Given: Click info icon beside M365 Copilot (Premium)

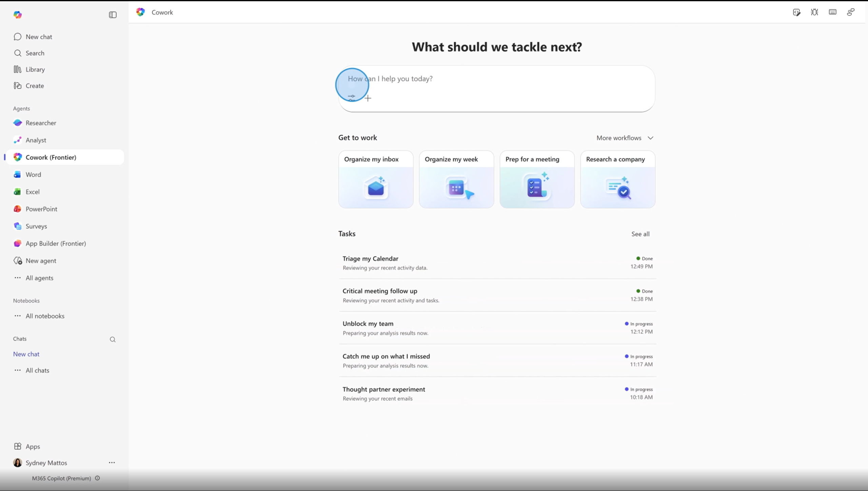Looking at the screenshot, I should click(x=98, y=478).
